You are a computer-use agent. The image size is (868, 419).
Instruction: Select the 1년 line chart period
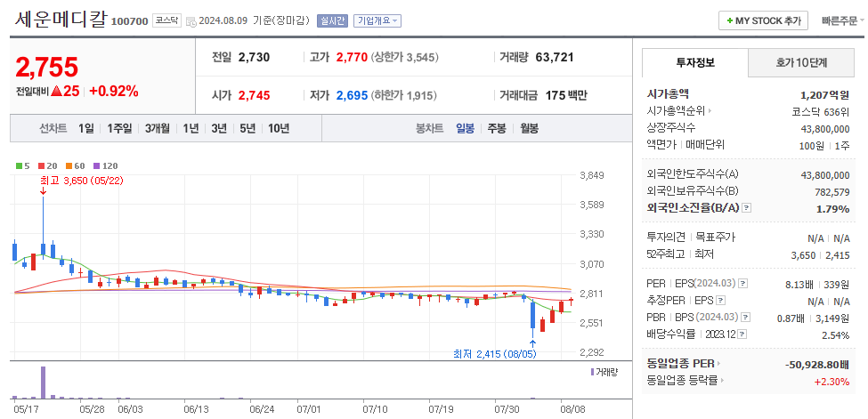(191, 128)
